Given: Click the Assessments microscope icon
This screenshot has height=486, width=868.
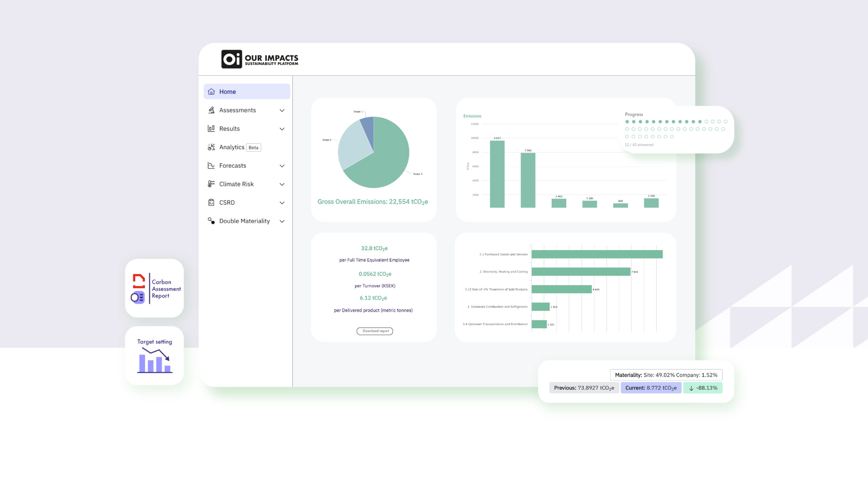Looking at the screenshot, I should (212, 110).
